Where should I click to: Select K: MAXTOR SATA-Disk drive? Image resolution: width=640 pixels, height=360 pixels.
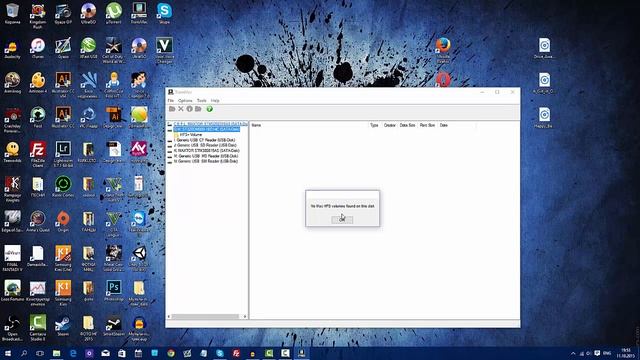pos(207,151)
